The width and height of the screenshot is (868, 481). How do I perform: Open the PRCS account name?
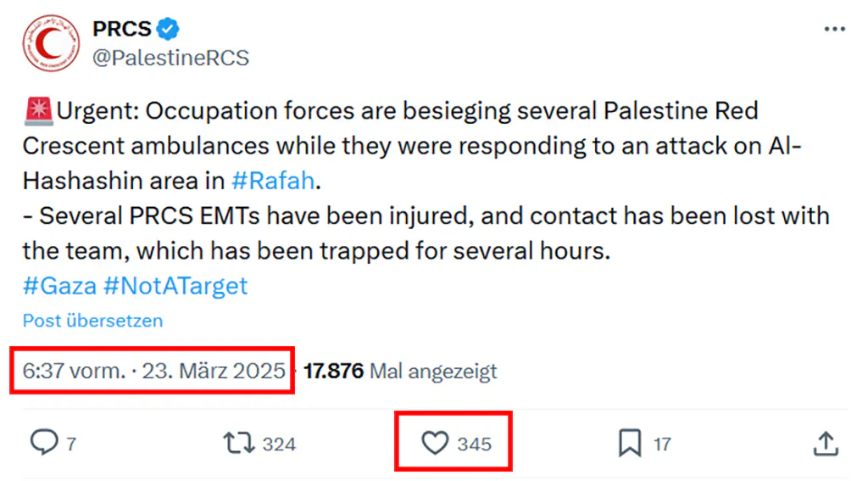(121, 29)
